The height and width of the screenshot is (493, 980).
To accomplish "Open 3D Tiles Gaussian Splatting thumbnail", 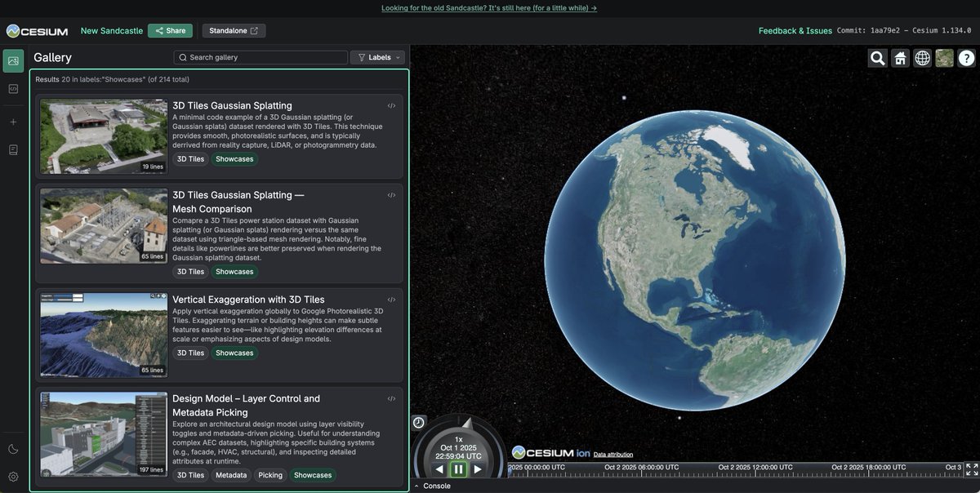I will click(104, 136).
